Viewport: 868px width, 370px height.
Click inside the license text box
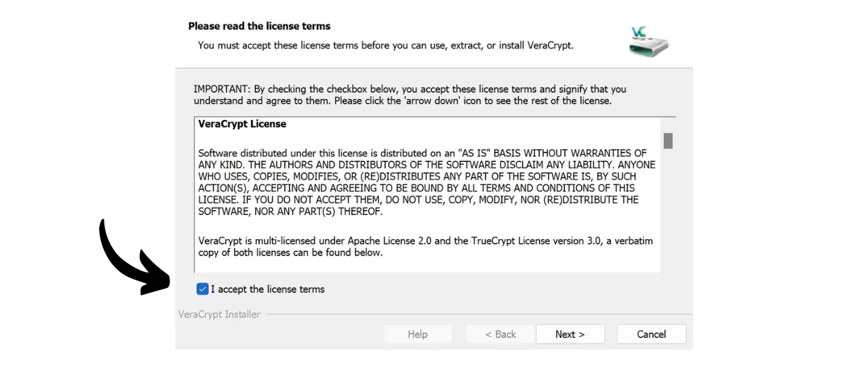[434, 195]
